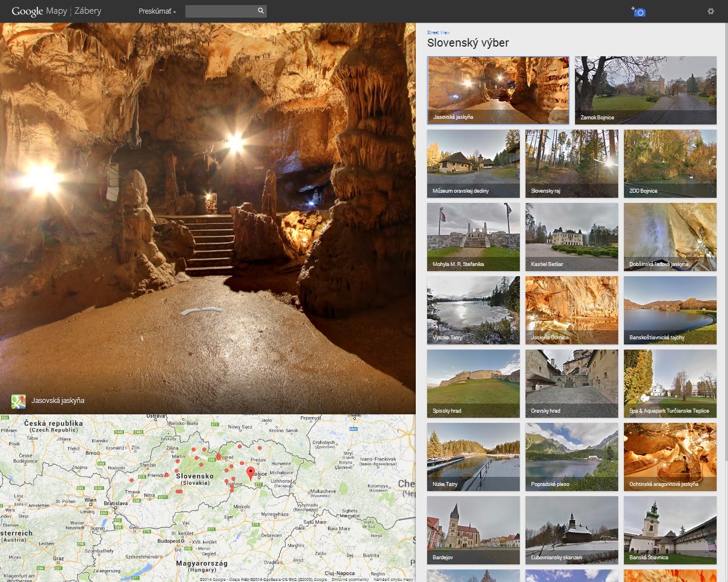728x582 pixels.
Task: Open the Dobšinská ľadová jaskyňa thumbnail
Action: (670, 237)
